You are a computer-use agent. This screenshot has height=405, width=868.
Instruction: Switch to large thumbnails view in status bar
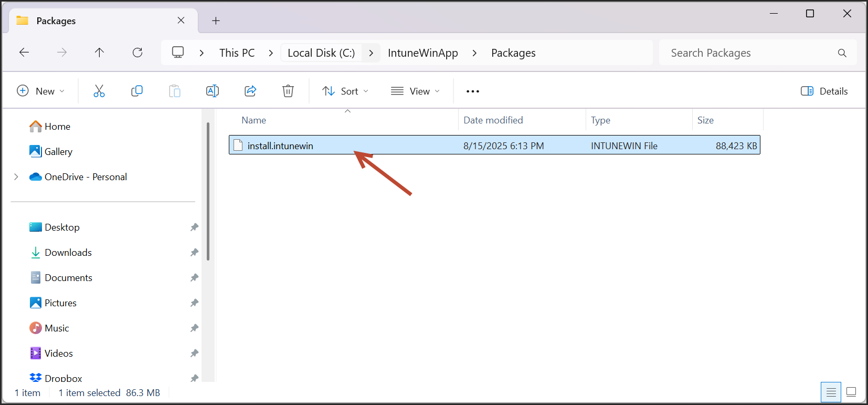click(x=851, y=392)
